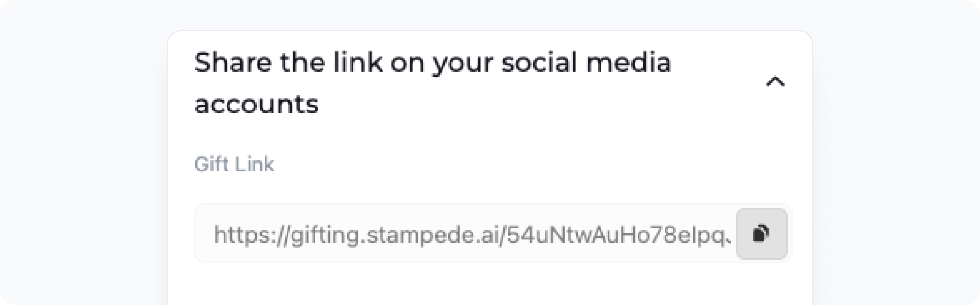Click the up-arrow icon next to the heading
The image size is (980, 305).
775,81
